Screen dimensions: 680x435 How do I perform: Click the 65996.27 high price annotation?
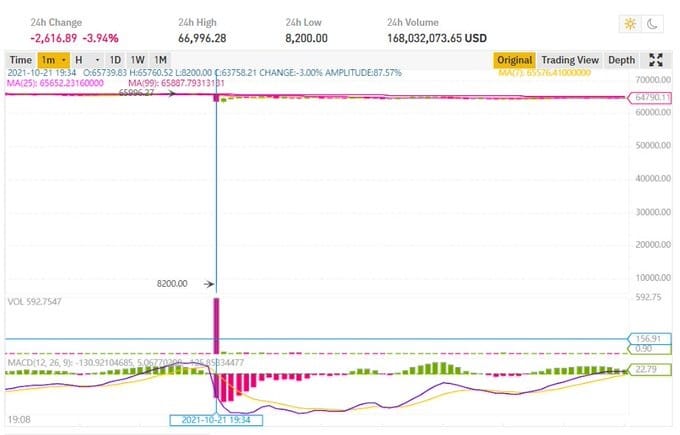tap(136, 92)
